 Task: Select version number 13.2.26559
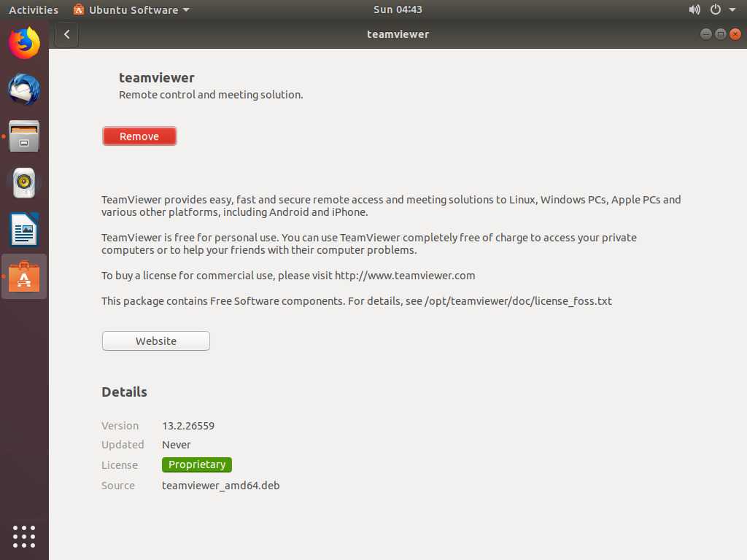(x=188, y=426)
